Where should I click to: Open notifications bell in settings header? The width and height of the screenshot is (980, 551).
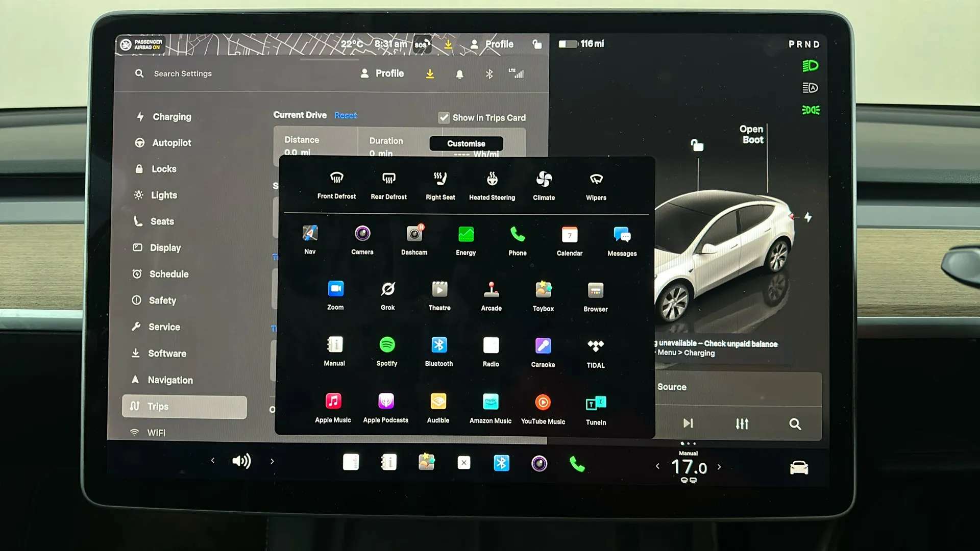459,74
